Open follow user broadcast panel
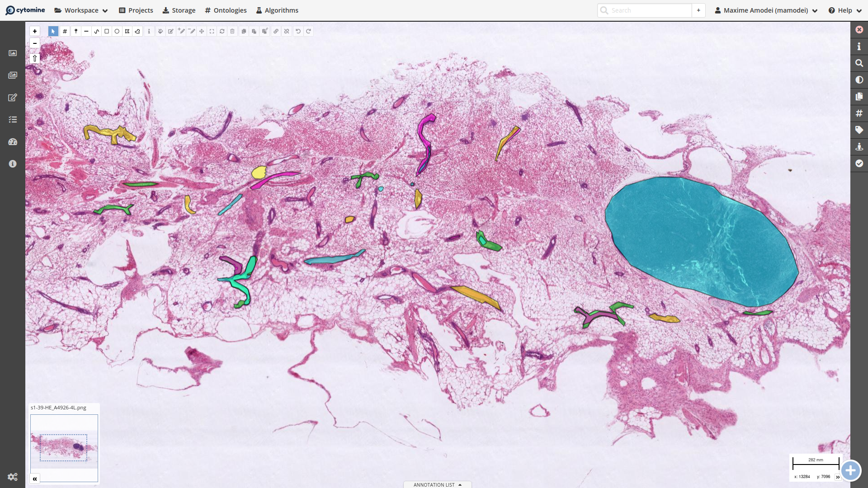The width and height of the screenshot is (868, 488). point(859,147)
